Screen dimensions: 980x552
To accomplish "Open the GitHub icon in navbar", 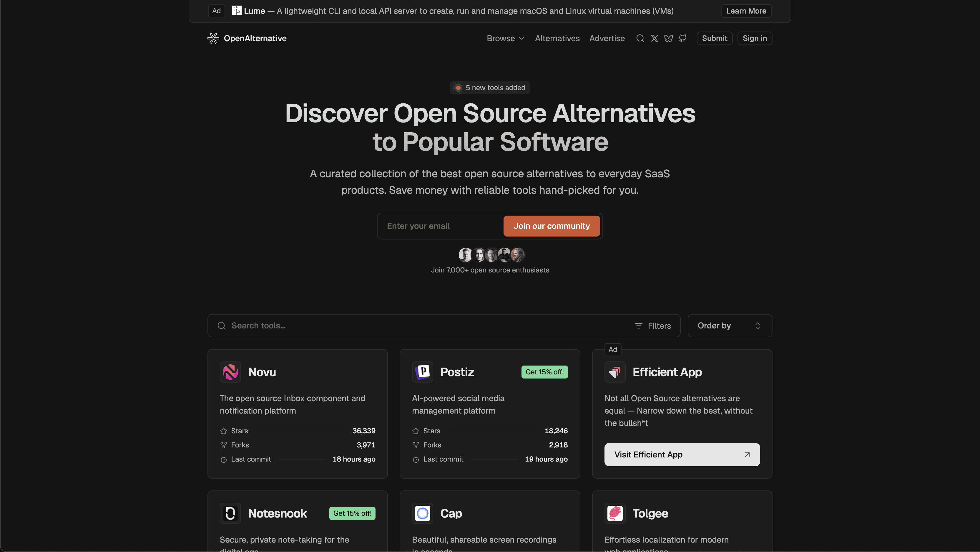I will click(683, 39).
